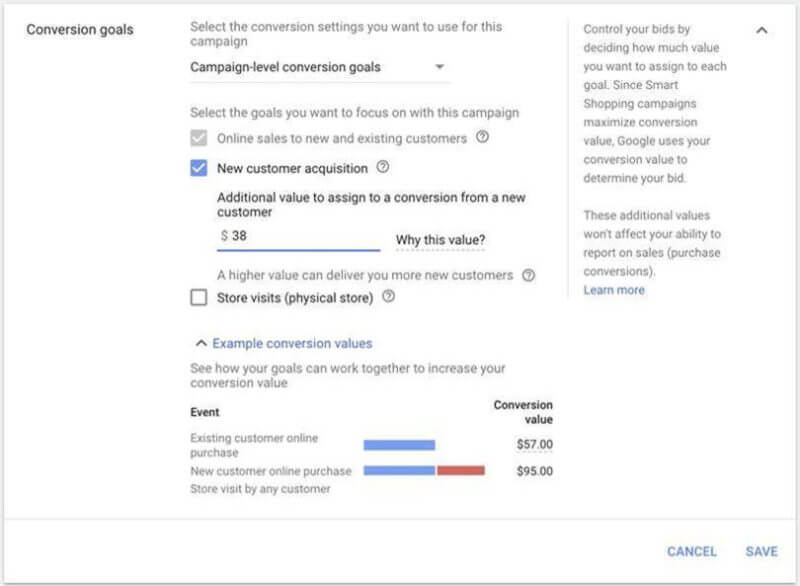Collapse the help side panel chevron
The height and width of the screenshot is (586, 800).
coord(762,31)
